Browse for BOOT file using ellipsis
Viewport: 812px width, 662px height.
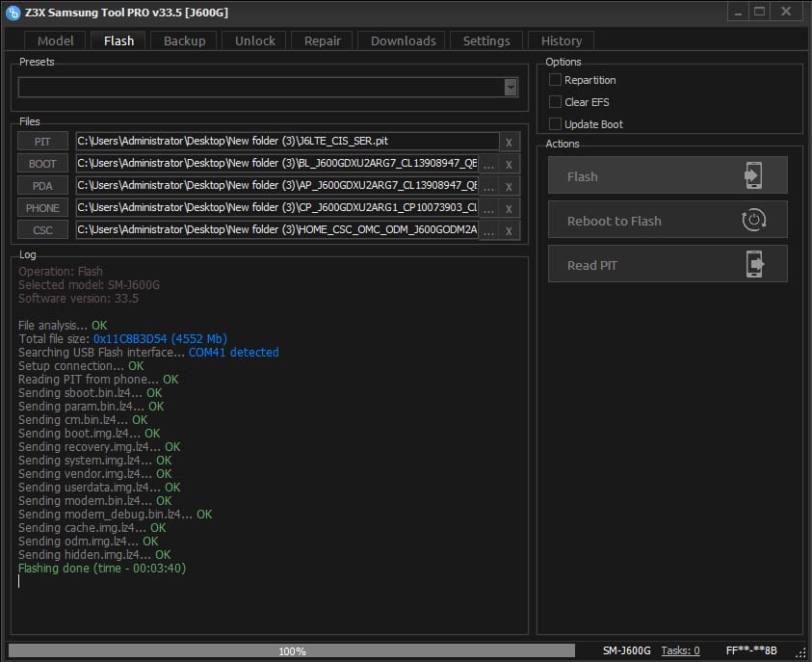coord(488,165)
